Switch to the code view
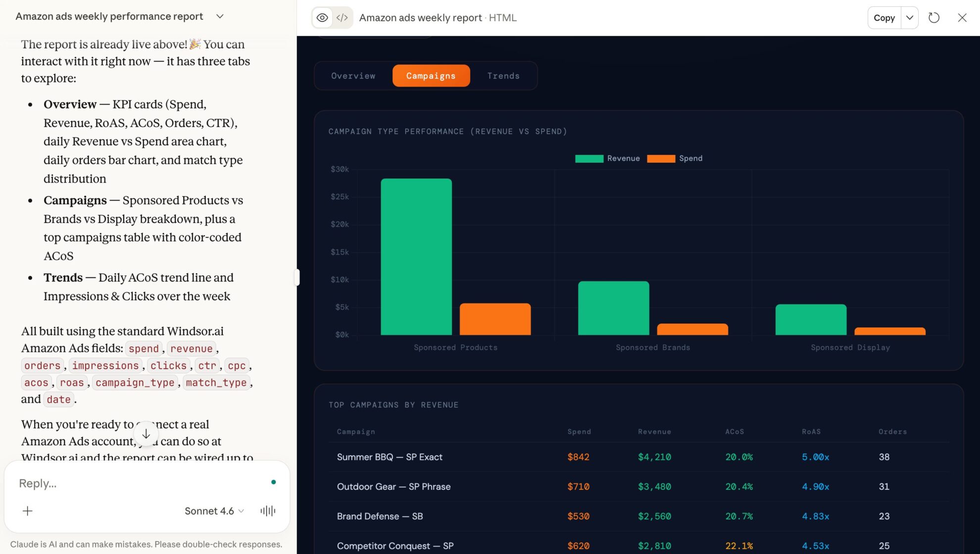Screen dimensions: 980x554 tap(342, 18)
